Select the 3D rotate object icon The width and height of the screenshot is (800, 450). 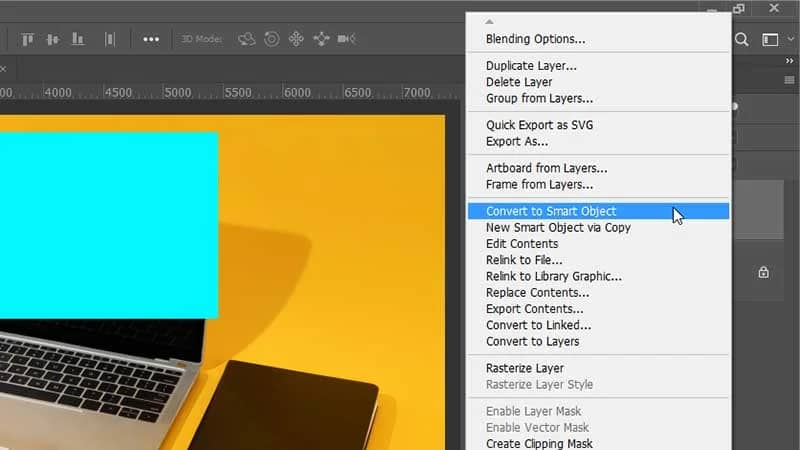246,39
